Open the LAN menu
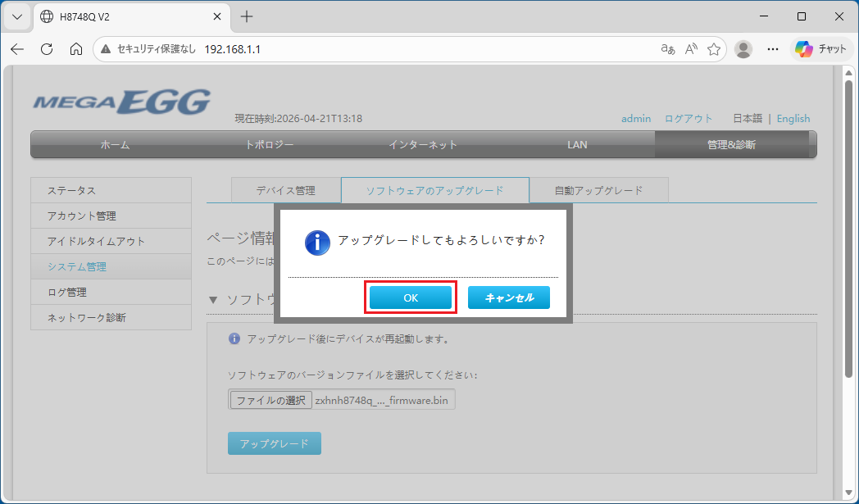Screen dimensions: 859x504 (x=577, y=144)
